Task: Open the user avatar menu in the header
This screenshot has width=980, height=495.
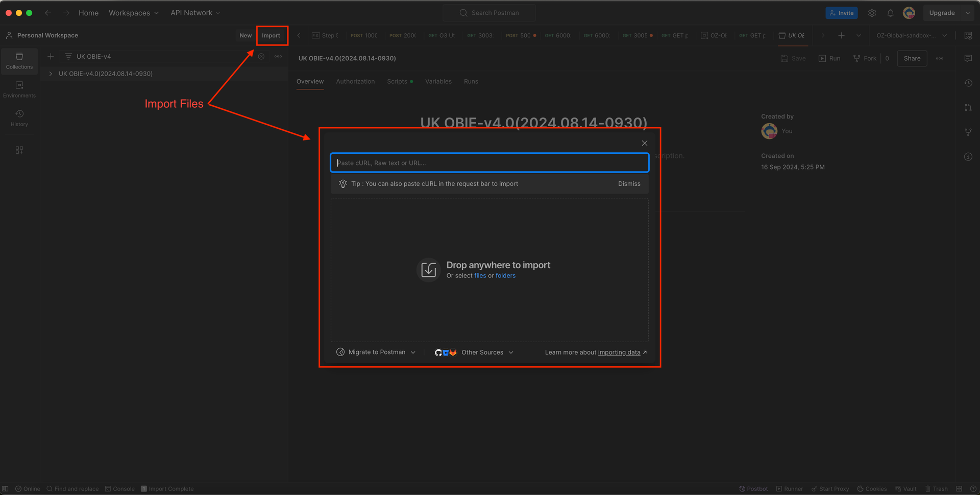Action: [x=909, y=13]
